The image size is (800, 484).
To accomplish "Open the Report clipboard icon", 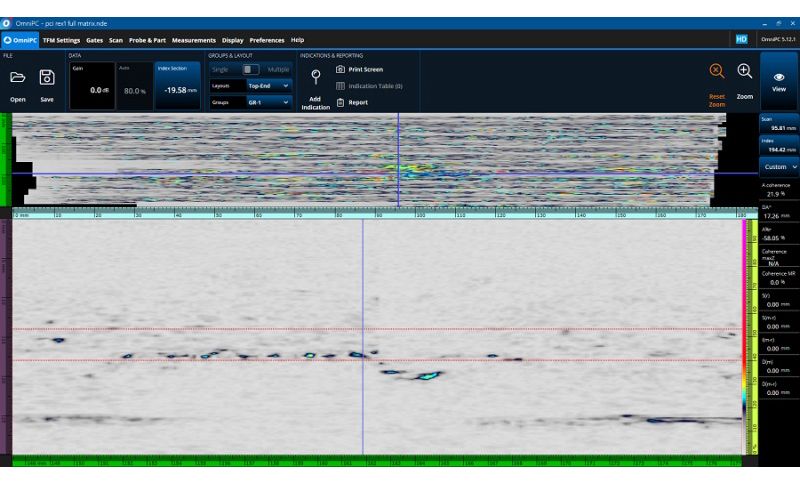I will pos(341,102).
